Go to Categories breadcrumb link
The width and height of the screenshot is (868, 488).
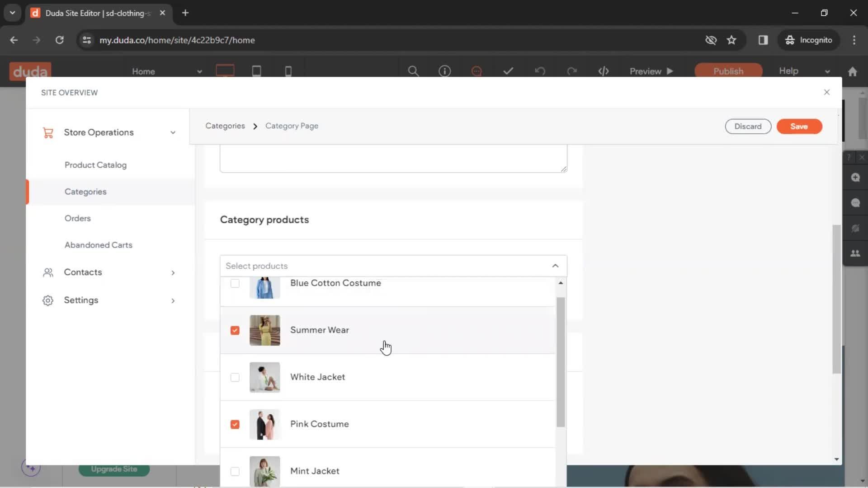(x=225, y=126)
